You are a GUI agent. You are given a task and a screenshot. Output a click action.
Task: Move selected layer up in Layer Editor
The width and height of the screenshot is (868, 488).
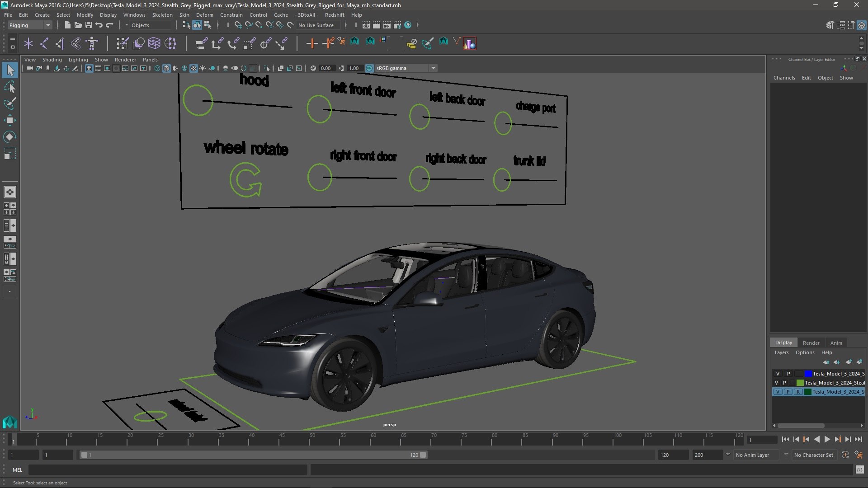(x=826, y=362)
